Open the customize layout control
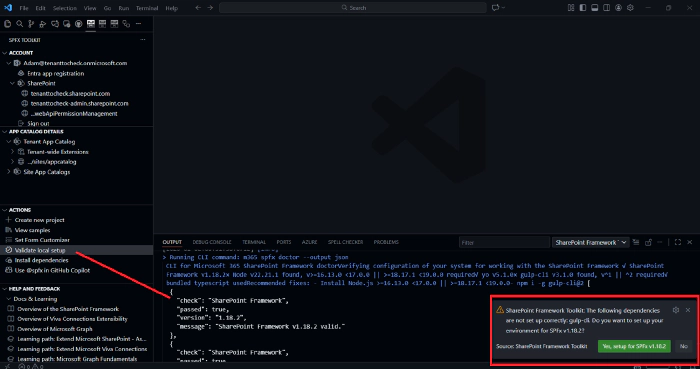This screenshot has height=369, width=700. (x=571, y=8)
